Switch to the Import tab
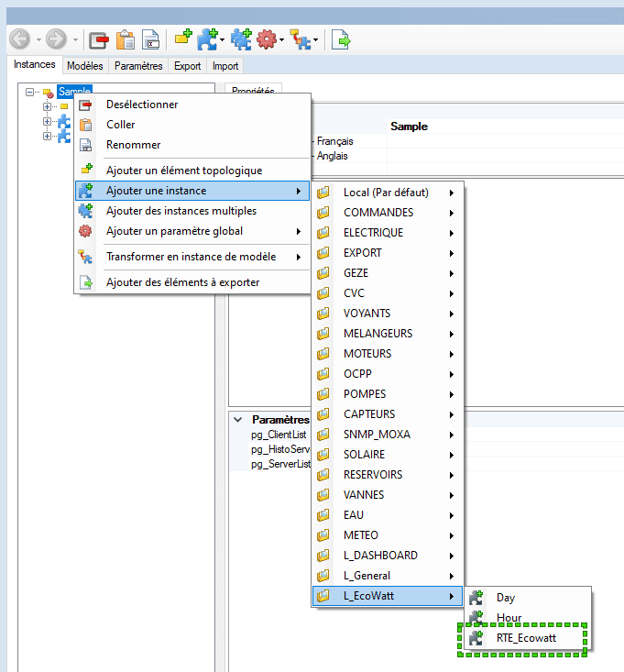 pyautogui.click(x=225, y=66)
